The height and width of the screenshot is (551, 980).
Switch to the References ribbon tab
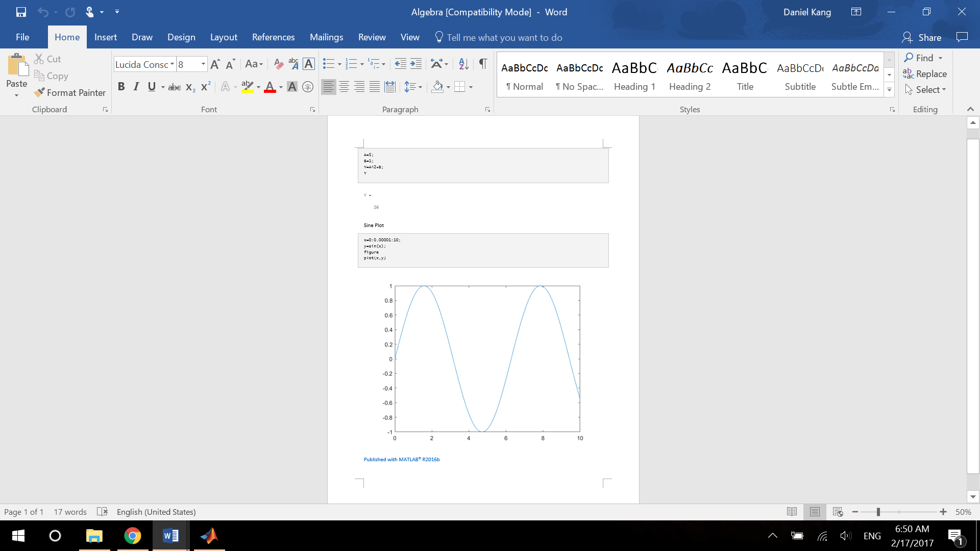click(x=274, y=37)
